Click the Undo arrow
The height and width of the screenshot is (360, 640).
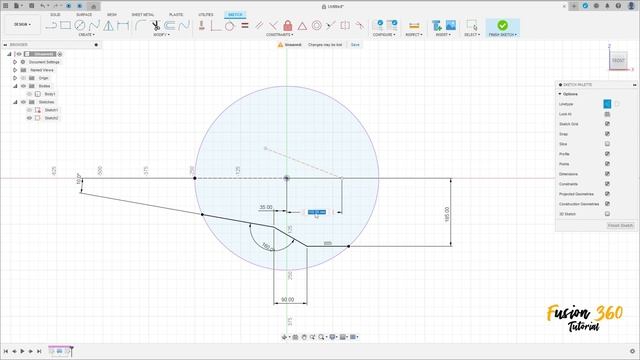(x=43, y=6)
